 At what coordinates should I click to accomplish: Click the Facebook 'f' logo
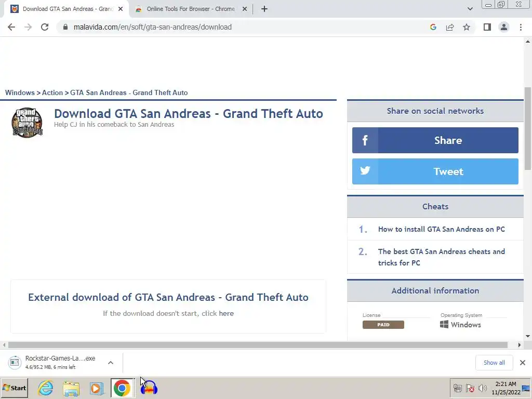pos(365,140)
